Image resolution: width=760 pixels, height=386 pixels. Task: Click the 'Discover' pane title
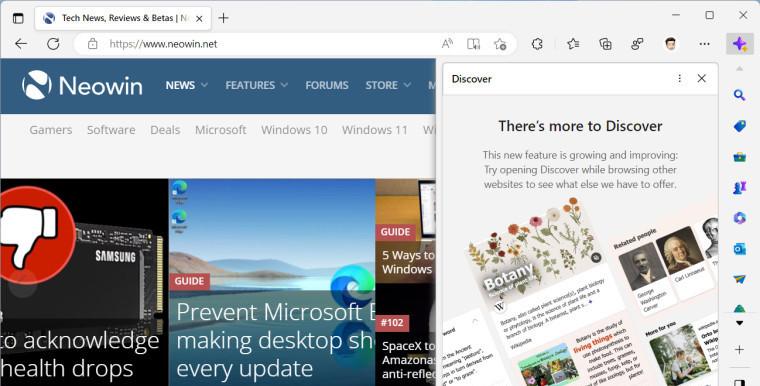(x=471, y=79)
